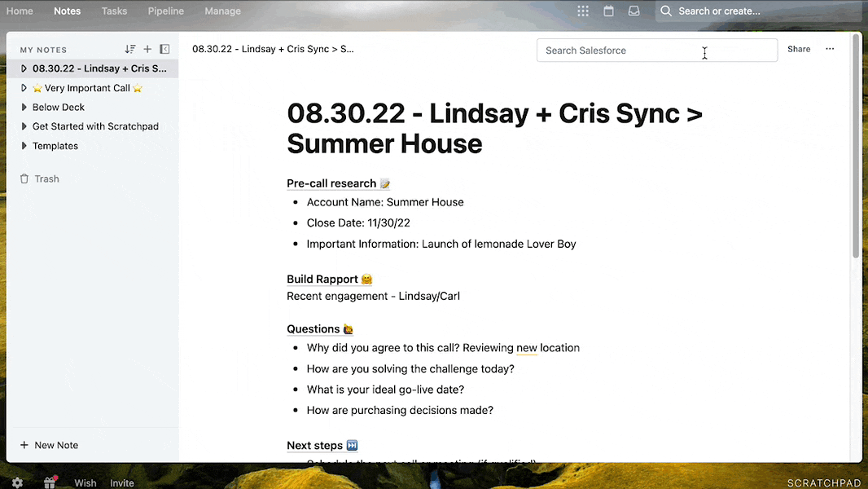This screenshot has width=868, height=489.
Task: Click the Next steps heading
Action: pyautogui.click(x=322, y=445)
